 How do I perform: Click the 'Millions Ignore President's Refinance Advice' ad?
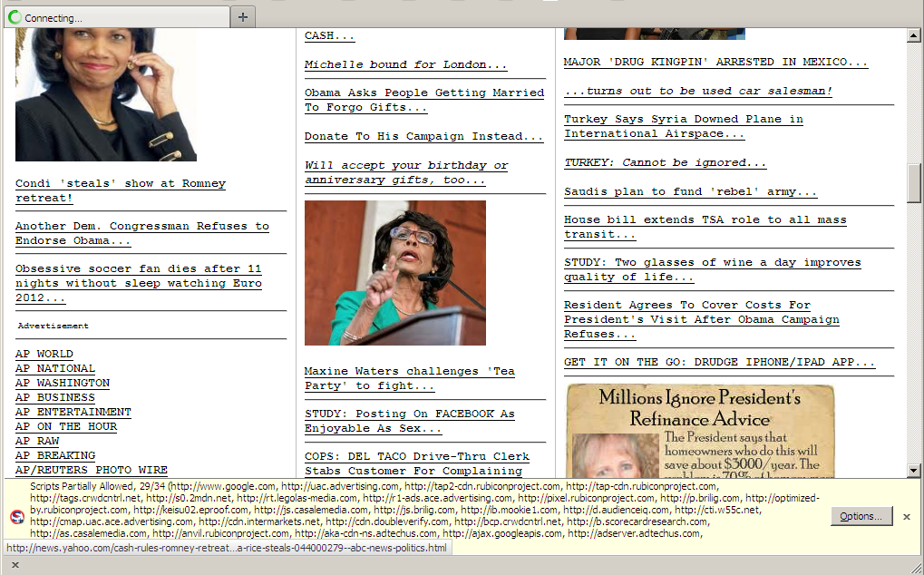700,431
